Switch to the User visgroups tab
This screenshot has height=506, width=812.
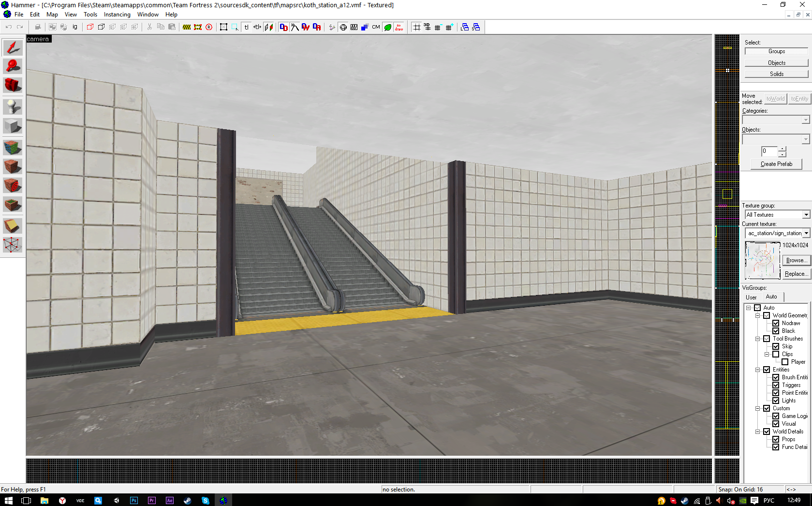coord(751,298)
